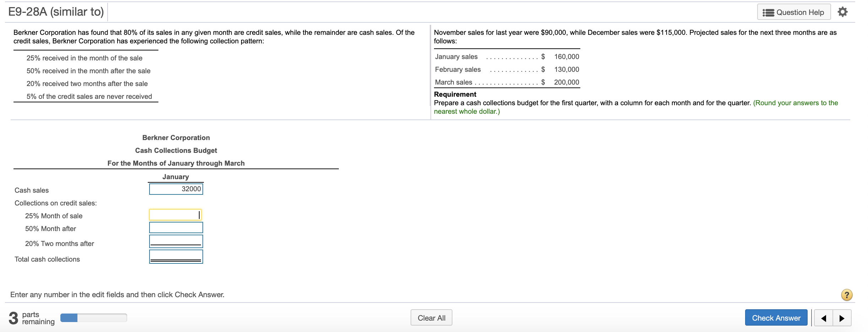Click the green rounding instruction text
The width and height of the screenshot is (868, 332).
click(636, 107)
